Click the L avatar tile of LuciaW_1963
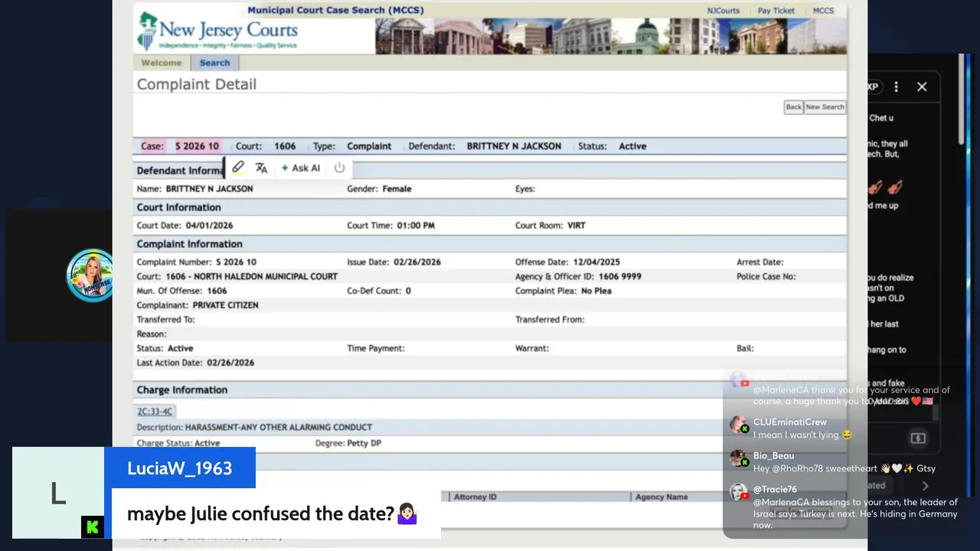 (x=58, y=493)
